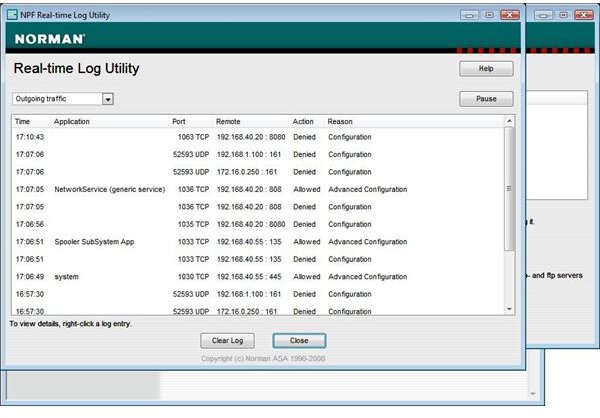This screenshot has width=600, height=418.
Task: Click the NPF app icon in title bar
Action: click(x=12, y=15)
